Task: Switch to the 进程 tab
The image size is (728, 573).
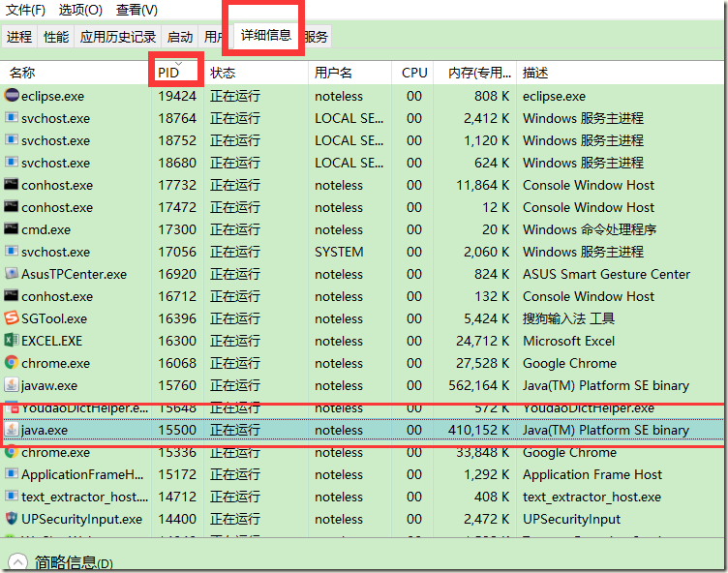Action: (x=19, y=36)
